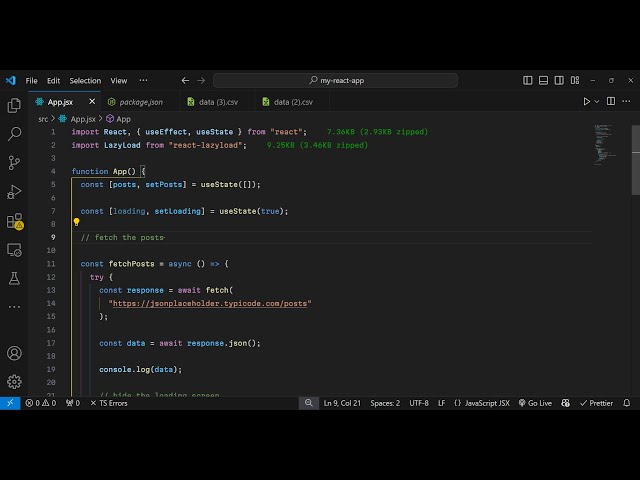Screen dimensions: 640x480
Task: Open the Extensions view
Action: click(14, 220)
